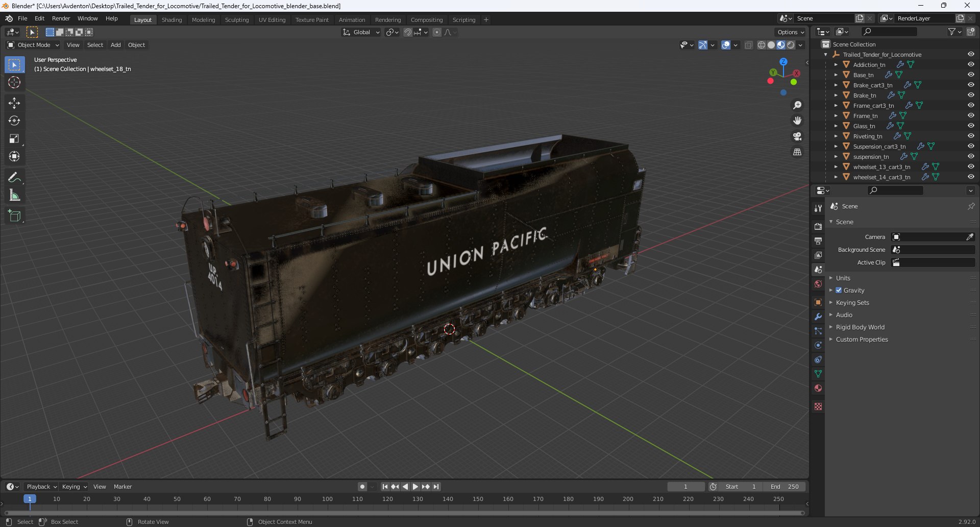This screenshot has height=527, width=980.
Task: Click the outliner search field
Action: (888, 32)
